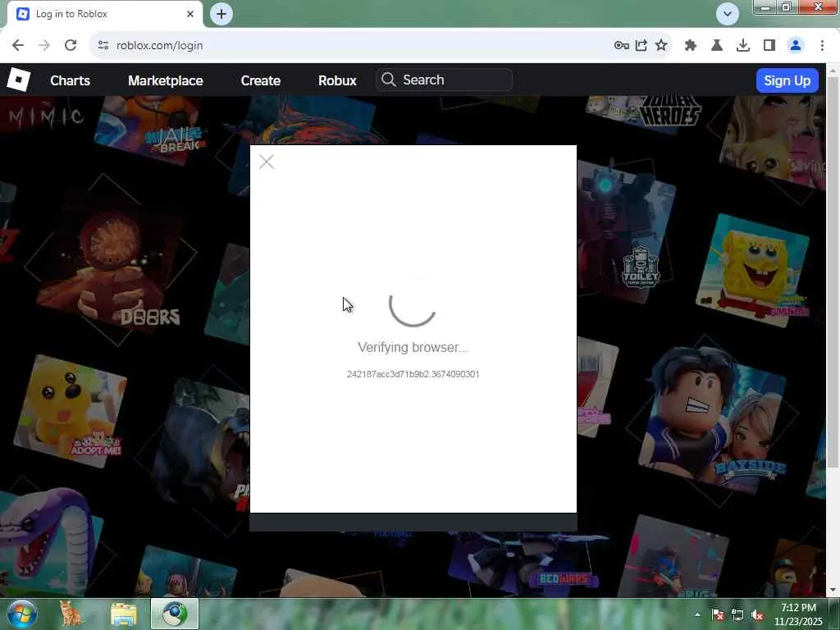840x630 pixels.
Task: Open the Extensions puzzle icon
Action: coord(691,46)
